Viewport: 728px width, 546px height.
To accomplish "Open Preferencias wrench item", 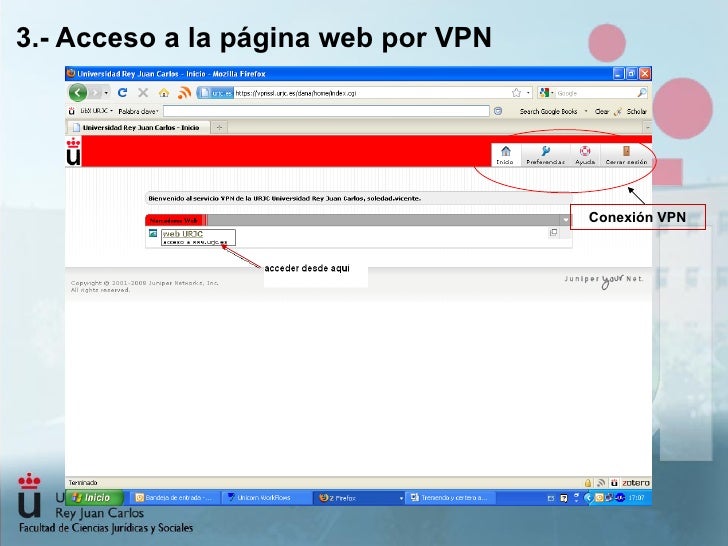I will click(x=545, y=155).
